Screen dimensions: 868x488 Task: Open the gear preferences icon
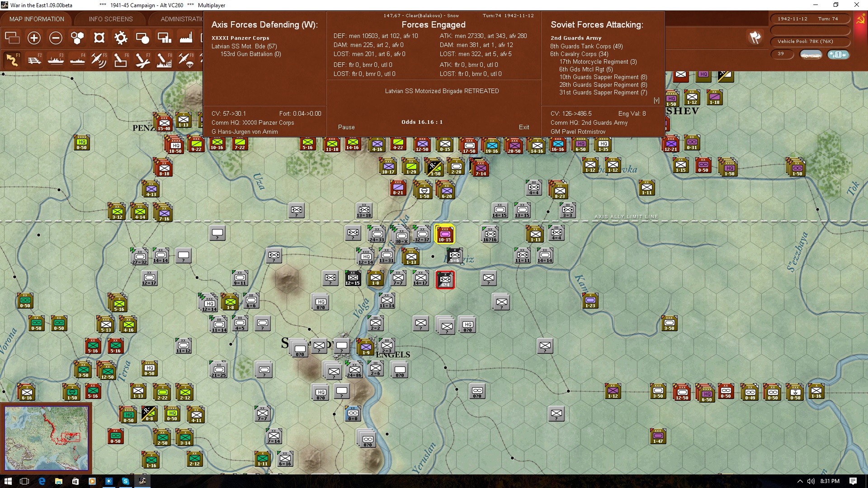[x=121, y=38]
